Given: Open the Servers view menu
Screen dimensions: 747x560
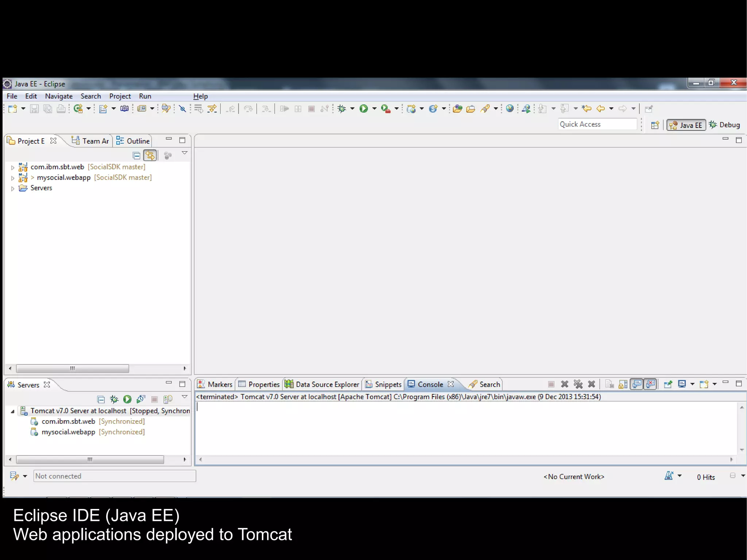Looking at the screenshot, I should click(x=185, y=397).
